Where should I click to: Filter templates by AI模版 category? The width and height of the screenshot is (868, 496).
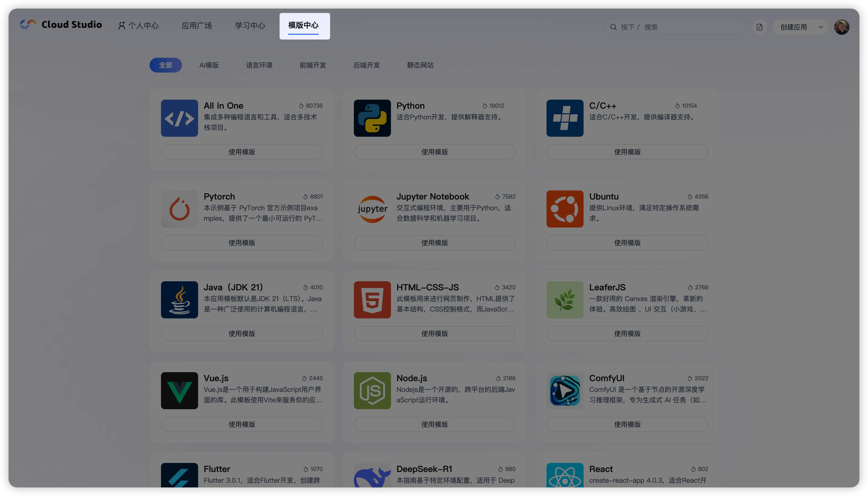[209, 65]
